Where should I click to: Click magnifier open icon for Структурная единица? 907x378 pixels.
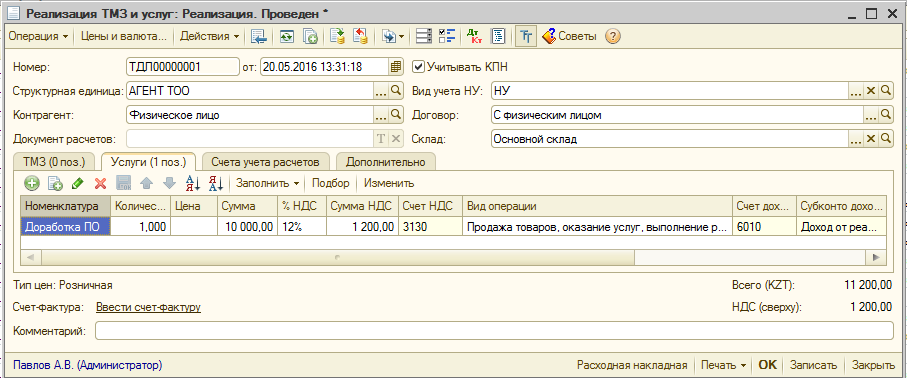[x=396, y=91]
